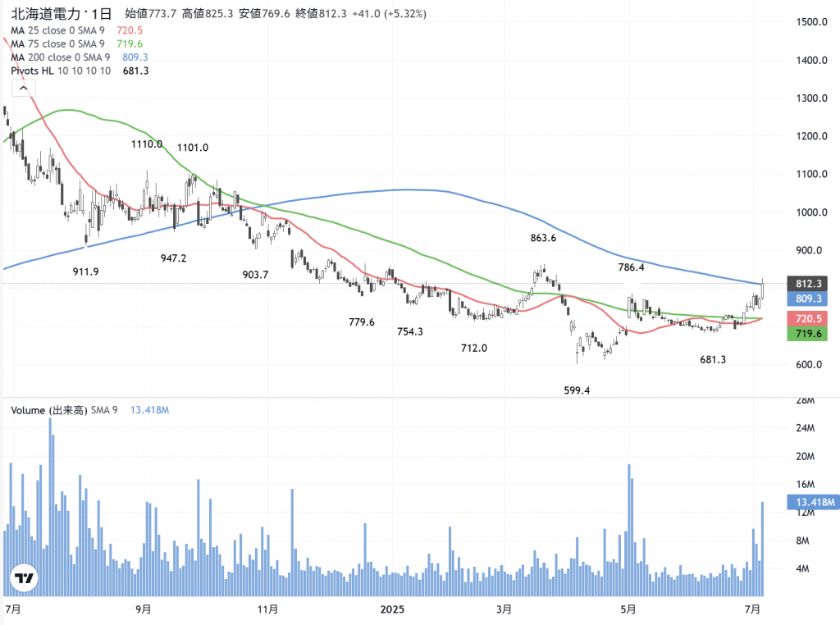The height and width of the screenshot is (625, 840).
Task: Click the 11月 time axis label
Action: pyautogui.click(x=267, y=609)
